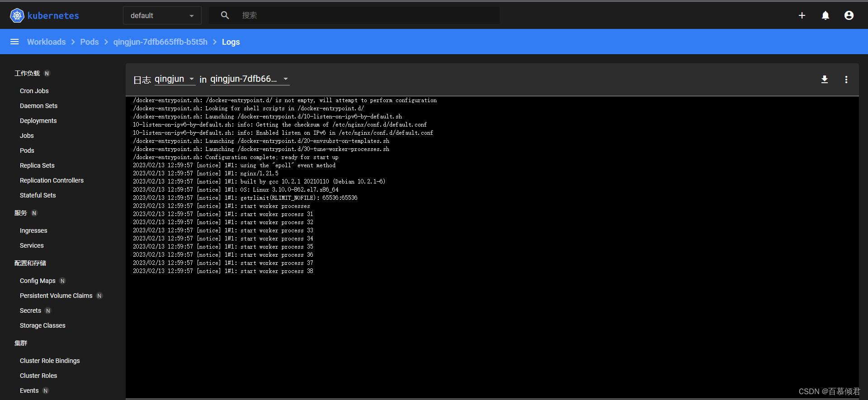Open Stateful Sets in sidebar
Image resolution: width=868 pixels, height=400 pixels.
pos(38,195)
